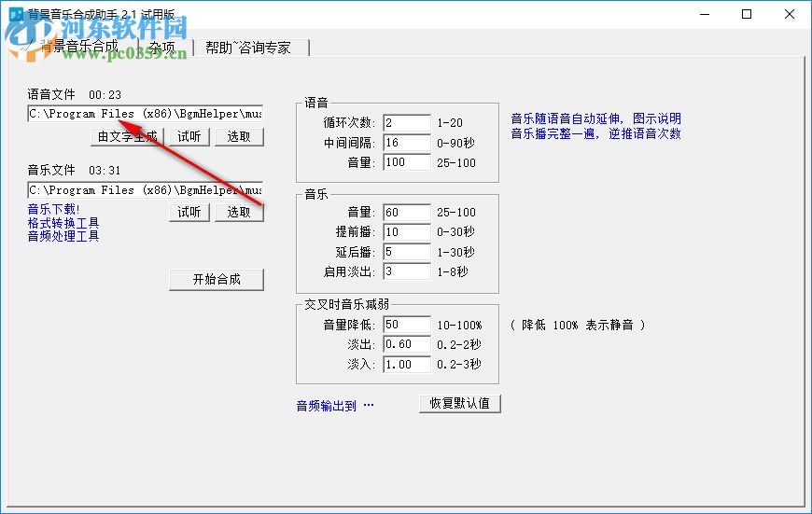Click the app icon in title bar
Screen dimensions: 812x514
click(16, 14)
